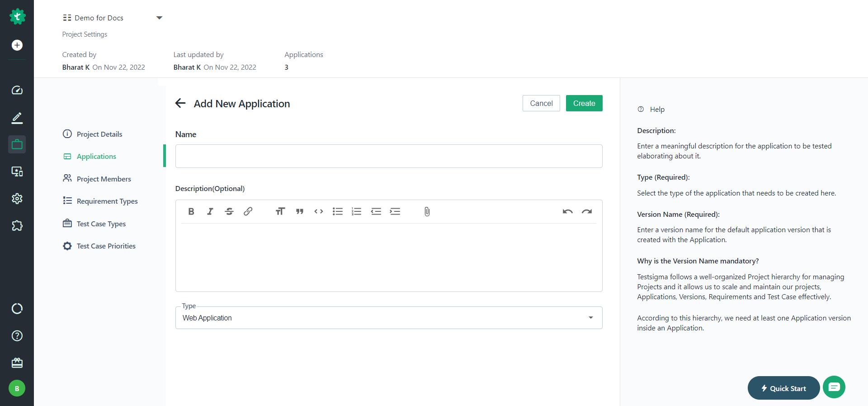Open the user avatar B

(17, 388)
